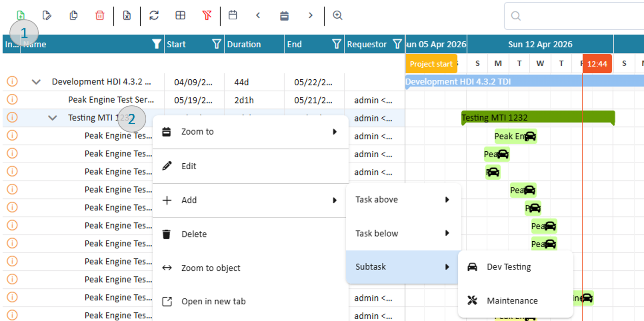
Task: Choose Delete in the context menu
Action: coord(250,234)
